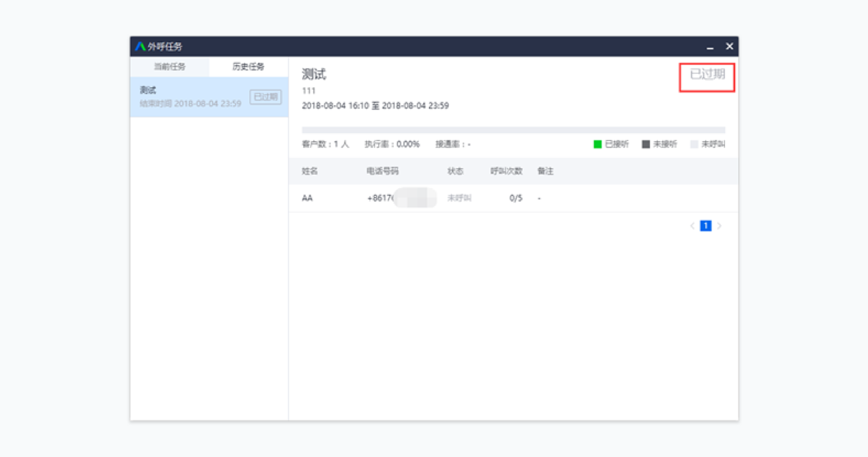Click the 客户数：1 人 statistic

pyautogui.click(x=325, y=144)
